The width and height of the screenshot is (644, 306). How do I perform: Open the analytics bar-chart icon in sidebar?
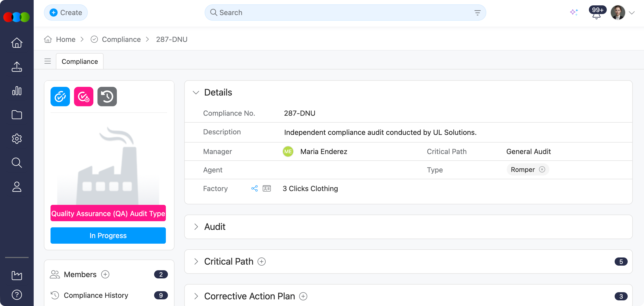click(17, 91)
